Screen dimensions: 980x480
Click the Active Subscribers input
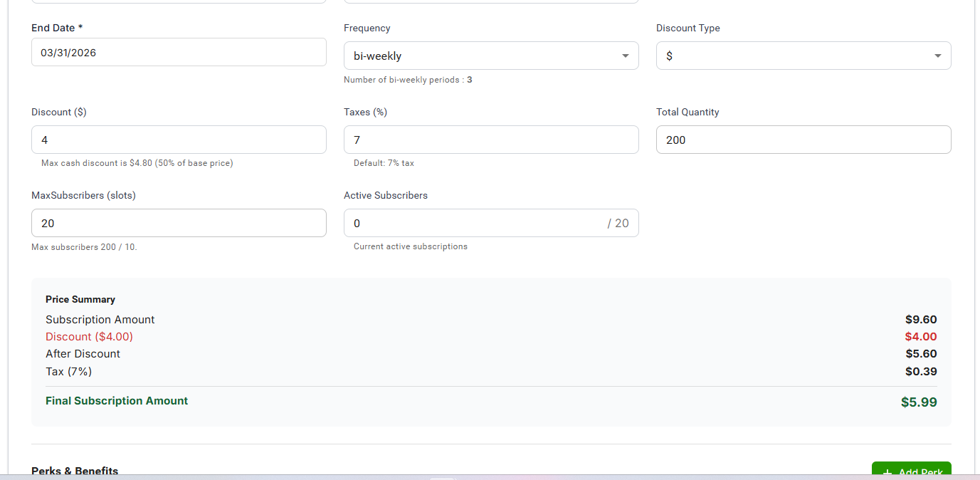pyautogui.click(x=470, y=224)
